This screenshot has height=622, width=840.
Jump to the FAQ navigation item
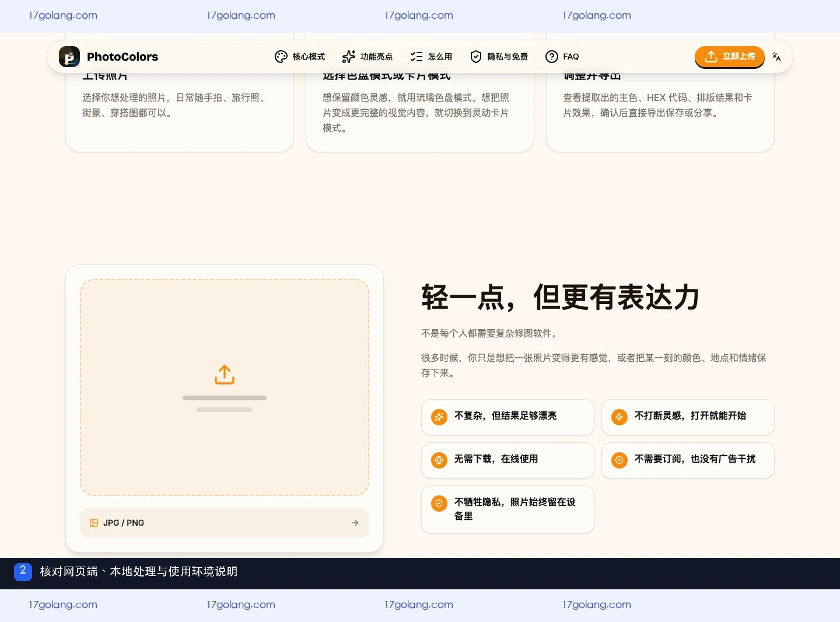pyautogui.click(x=562, y=57)
